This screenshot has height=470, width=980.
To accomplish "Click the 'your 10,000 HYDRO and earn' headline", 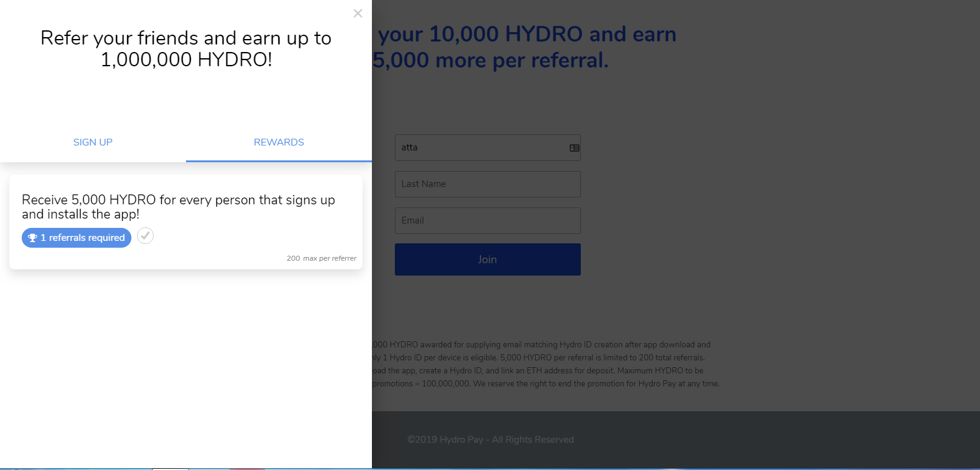I will [527, 34].
